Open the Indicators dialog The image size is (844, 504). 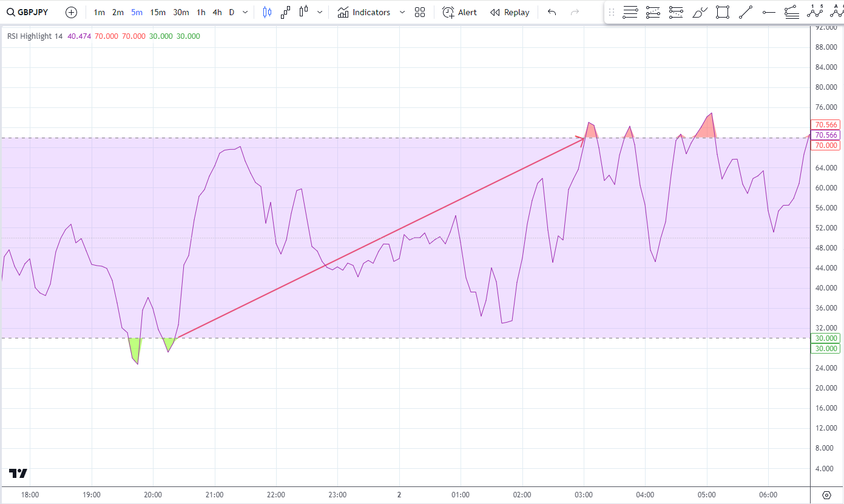tap(364, 12)
